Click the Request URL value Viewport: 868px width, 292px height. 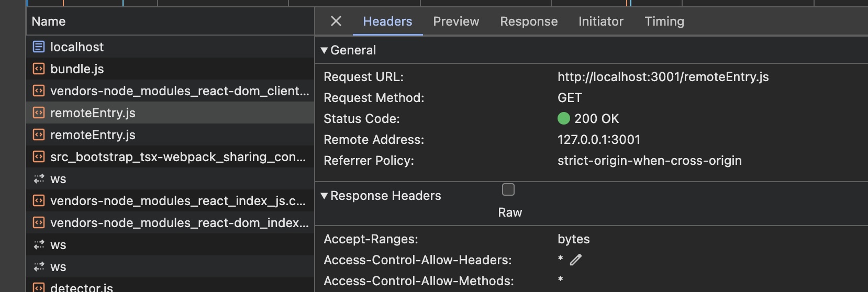tap(663, 77)
